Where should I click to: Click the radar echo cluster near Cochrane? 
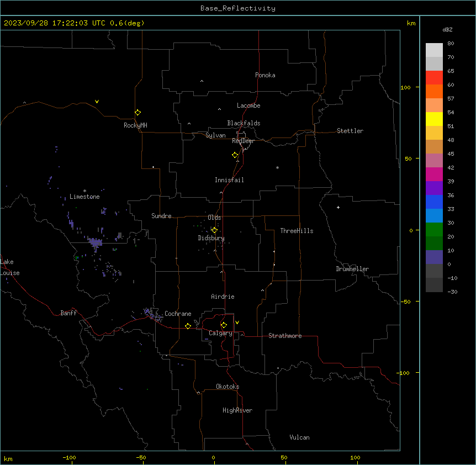coord(154,314)
